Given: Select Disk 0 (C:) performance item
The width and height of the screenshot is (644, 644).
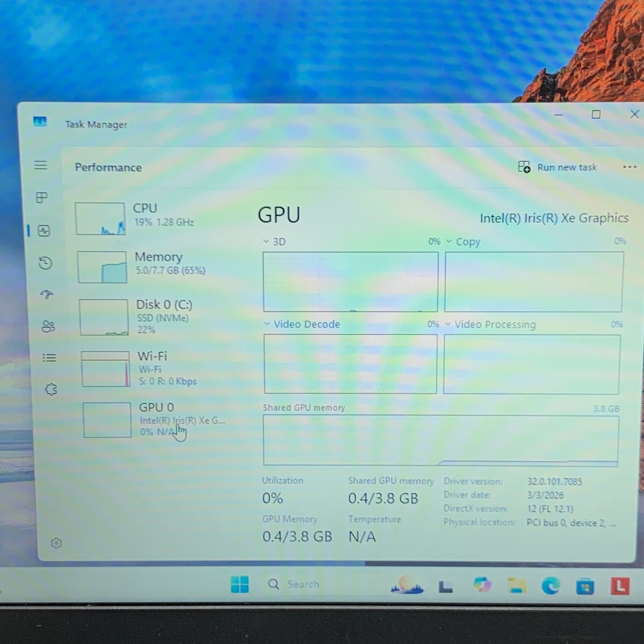Looking at the screenshot, I should (155, 317).
